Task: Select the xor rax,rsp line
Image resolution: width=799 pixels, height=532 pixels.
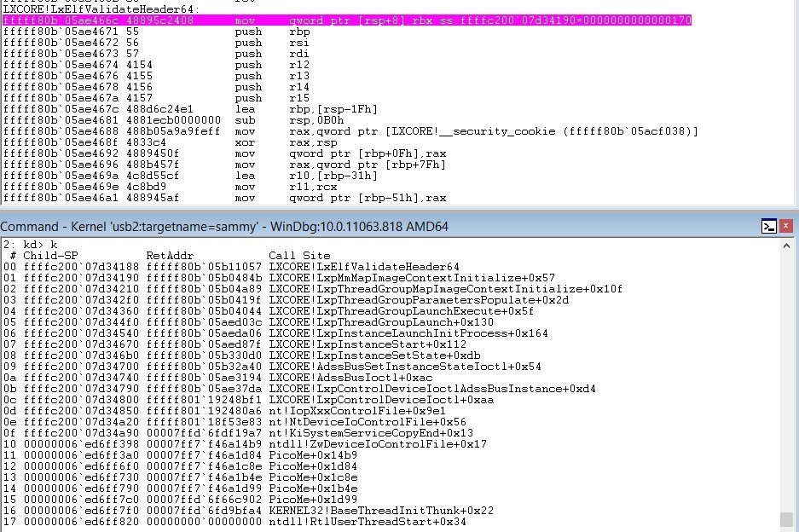Action: [x=171, y=142]
